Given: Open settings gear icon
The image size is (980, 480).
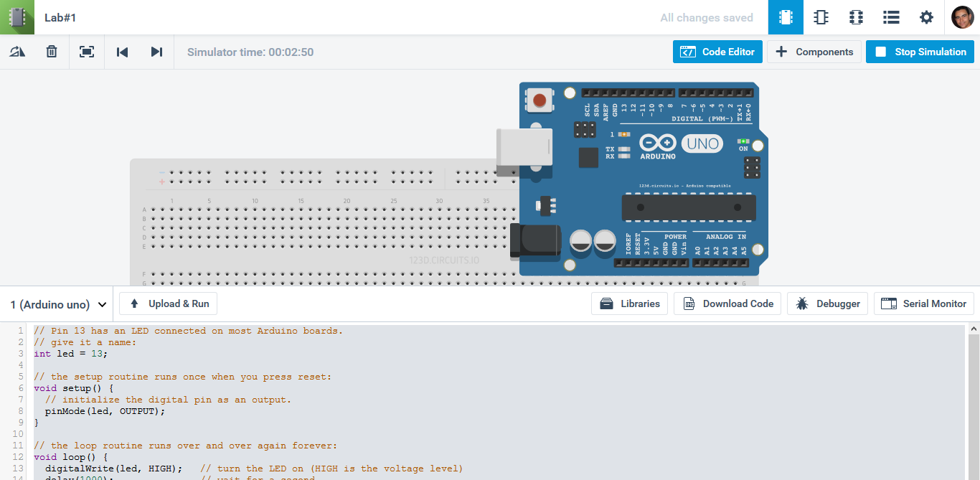Looking at the screenshot, I should [926, 17].
